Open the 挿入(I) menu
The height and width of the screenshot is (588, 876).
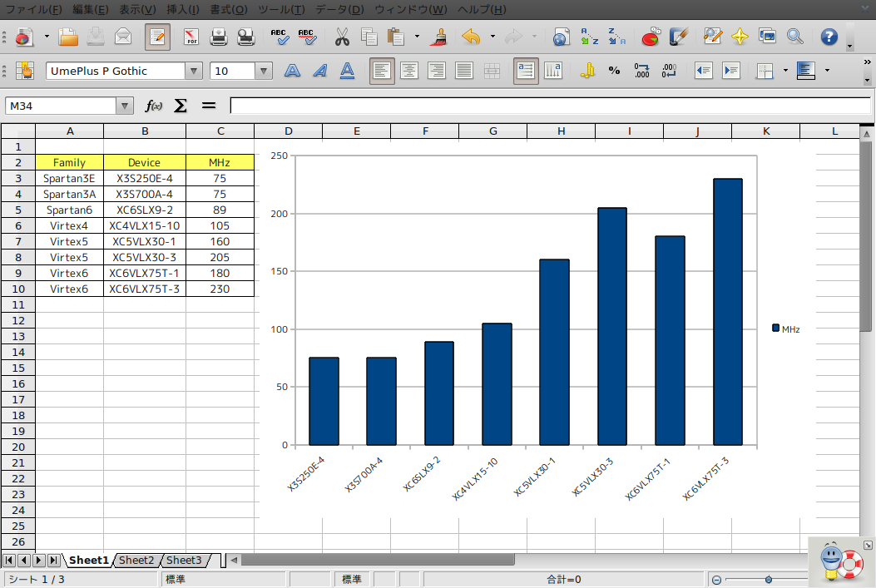pos(183,9)
